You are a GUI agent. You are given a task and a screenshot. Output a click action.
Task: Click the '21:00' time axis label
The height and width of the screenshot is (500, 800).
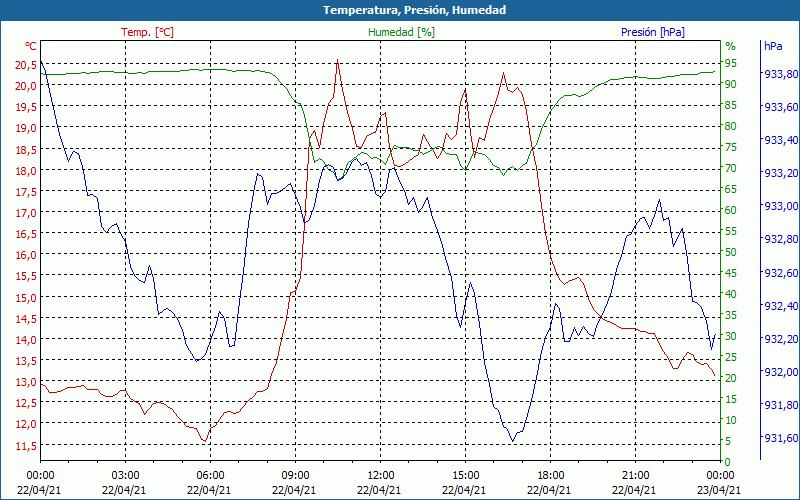pyautogui.click(x=636, y=476)
